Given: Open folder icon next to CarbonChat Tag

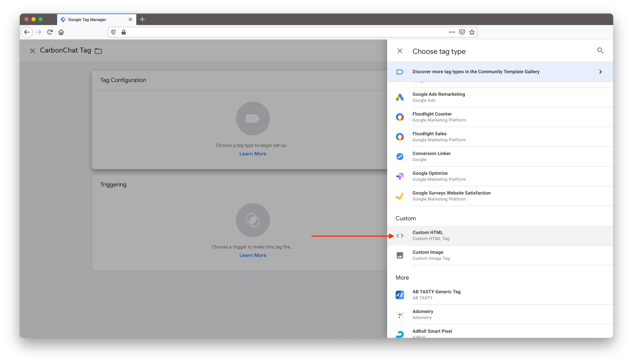Looking at the screenshot, I should click(98, 51).
